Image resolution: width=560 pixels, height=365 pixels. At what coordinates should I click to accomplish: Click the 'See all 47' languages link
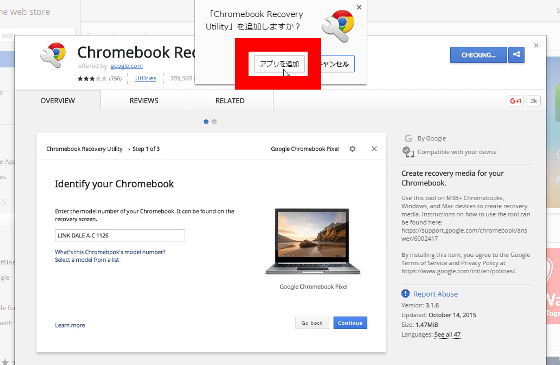click(x=447, y=335)
